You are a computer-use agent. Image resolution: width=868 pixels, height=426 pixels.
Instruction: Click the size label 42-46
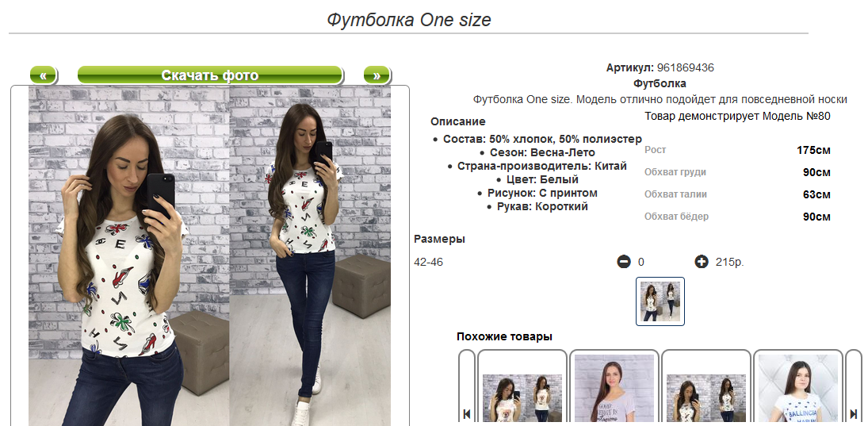[429, 262]
